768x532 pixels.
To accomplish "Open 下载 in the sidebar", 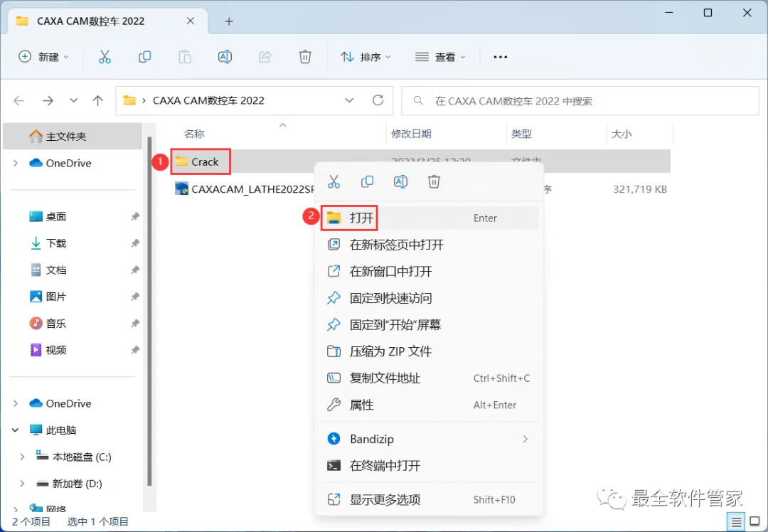I will [56, 243].
